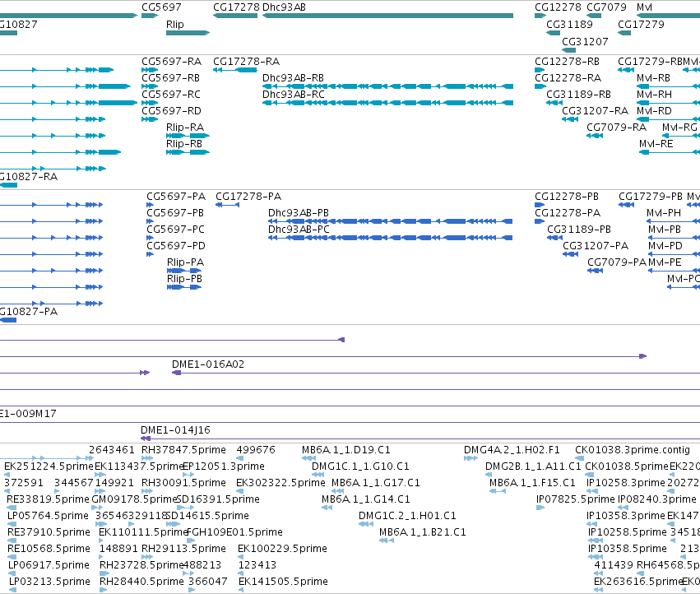Screen dimensions: 700x594
Task: Click transcript CG17278-RA
Action: click(x=235, y=70)
